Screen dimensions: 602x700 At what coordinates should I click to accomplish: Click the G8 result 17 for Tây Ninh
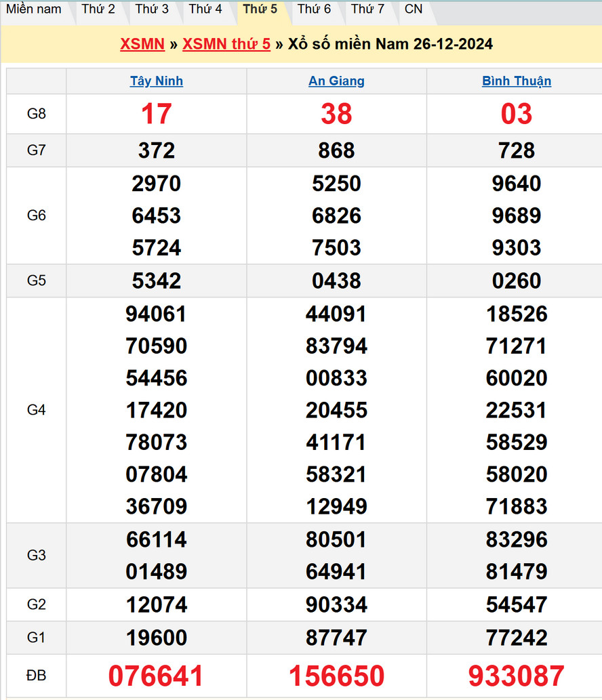point(157,114)
